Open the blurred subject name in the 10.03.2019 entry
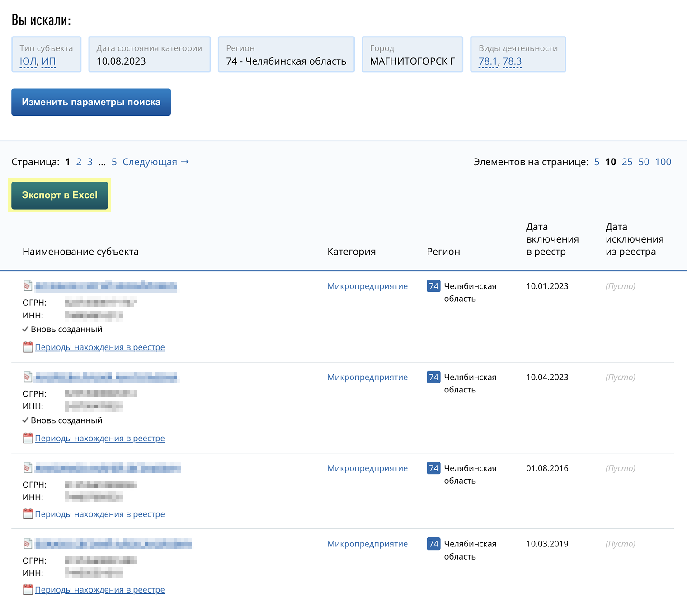Image resolution: width=687 pixels, height=616 pixels. click(x=113, y=544)
